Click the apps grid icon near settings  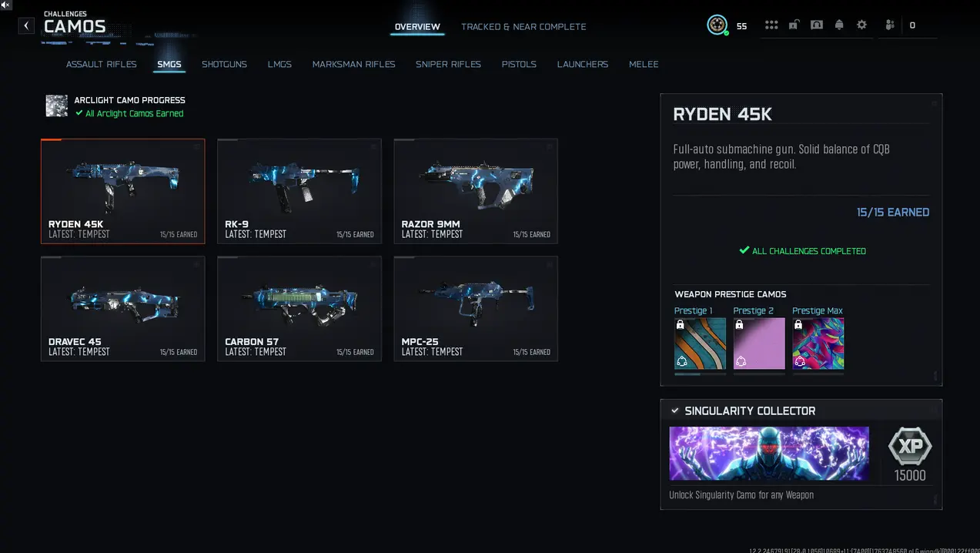(x=771, y=25)
